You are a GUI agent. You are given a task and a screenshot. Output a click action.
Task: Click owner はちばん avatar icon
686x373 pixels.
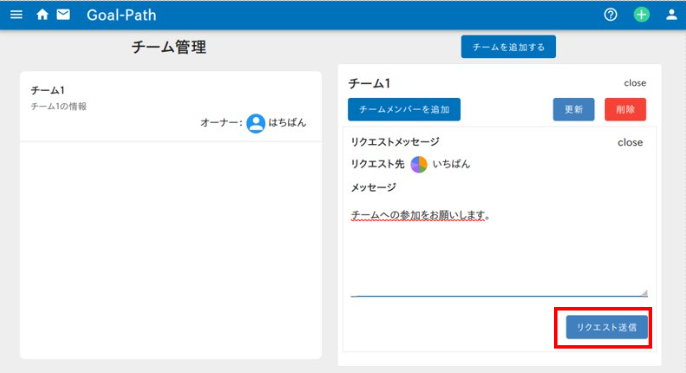[x=256, y=123]
